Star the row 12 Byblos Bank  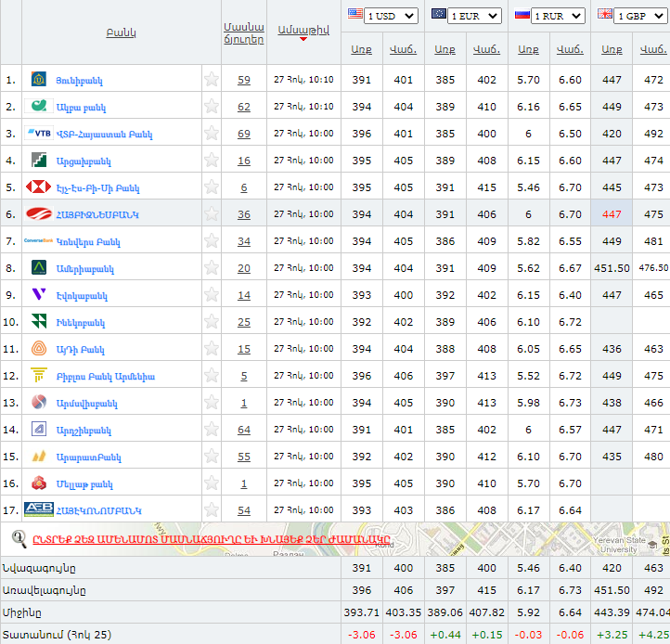point(211,375)
